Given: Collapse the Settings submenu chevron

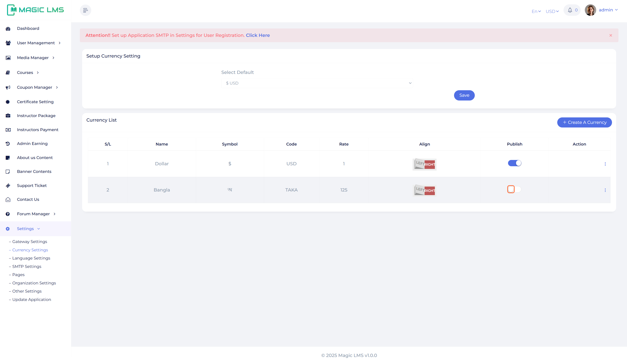Looking at the screenshot, I should point(39,229).
